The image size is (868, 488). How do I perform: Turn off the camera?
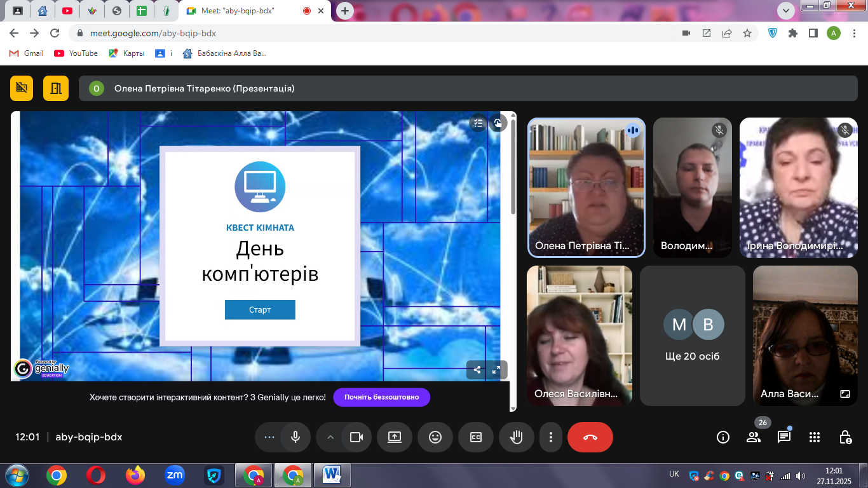[356, 437]
